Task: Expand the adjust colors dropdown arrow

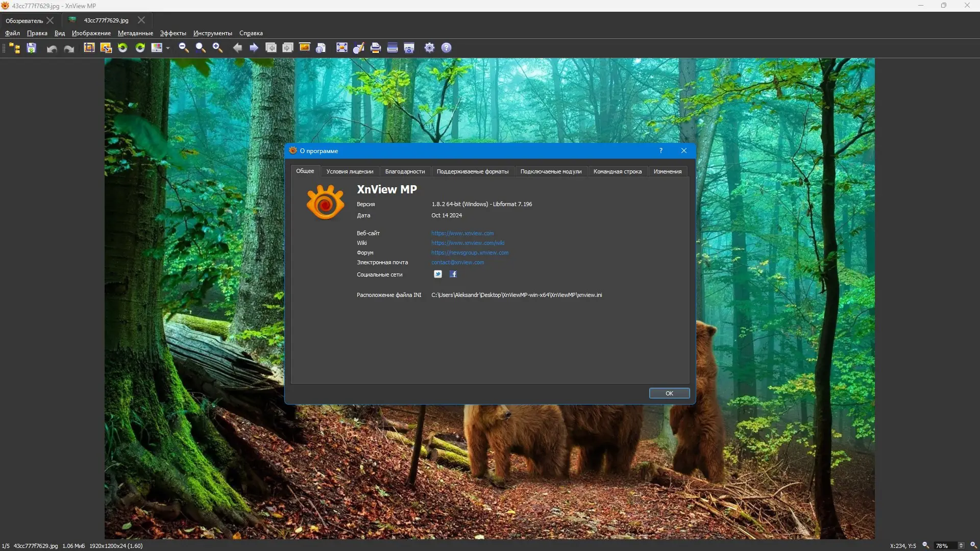Action: pyautogui.click(x=168, y=48)
